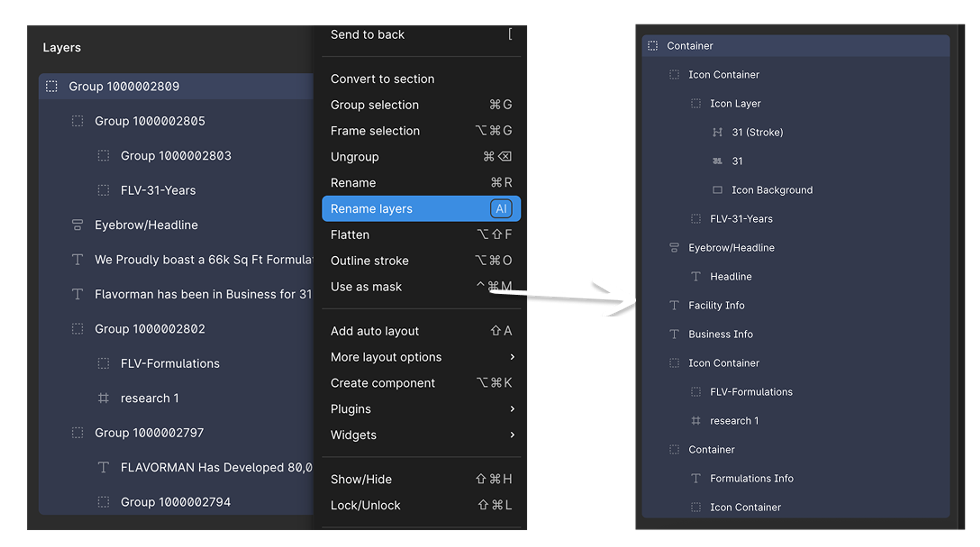Click the auto layout icon beside left Eyebrow/Headline
The image size is (980, 547).
(x=77, y=225)
